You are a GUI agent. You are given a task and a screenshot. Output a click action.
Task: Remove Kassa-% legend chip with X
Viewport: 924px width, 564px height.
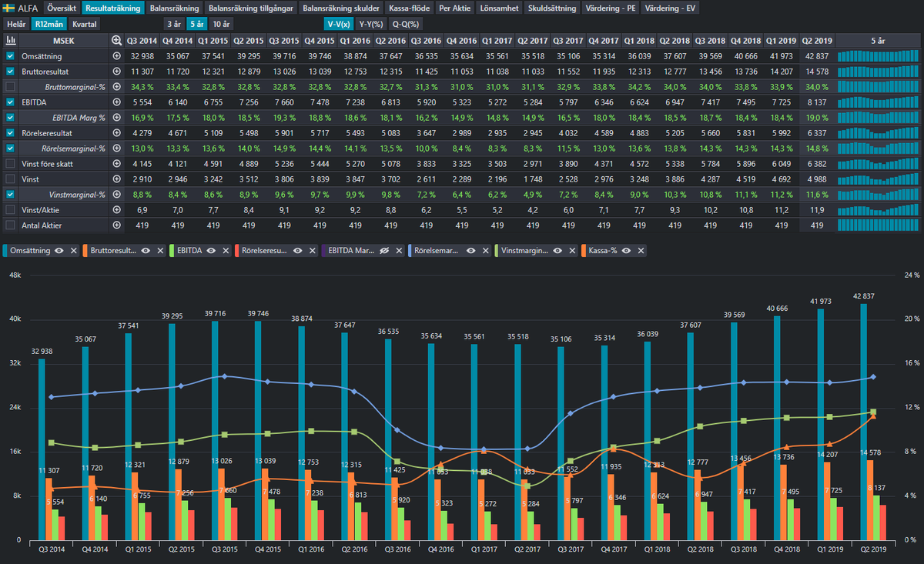point(642,251)
